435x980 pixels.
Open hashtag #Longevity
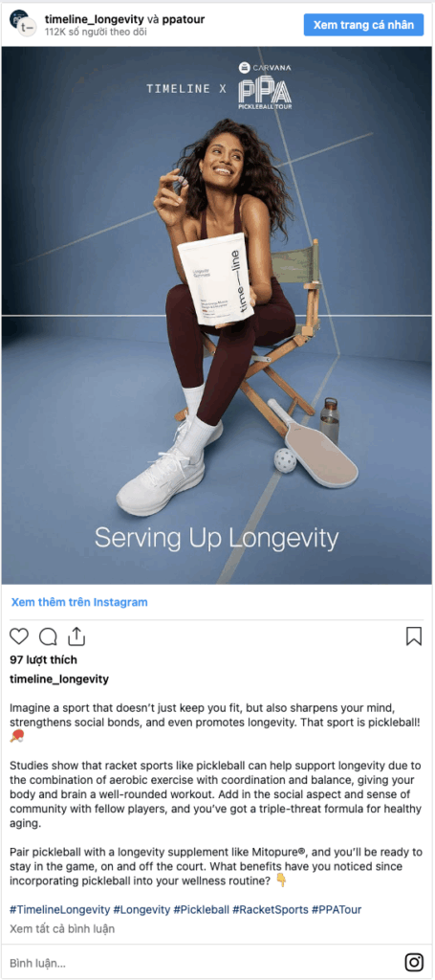point(142,909)
